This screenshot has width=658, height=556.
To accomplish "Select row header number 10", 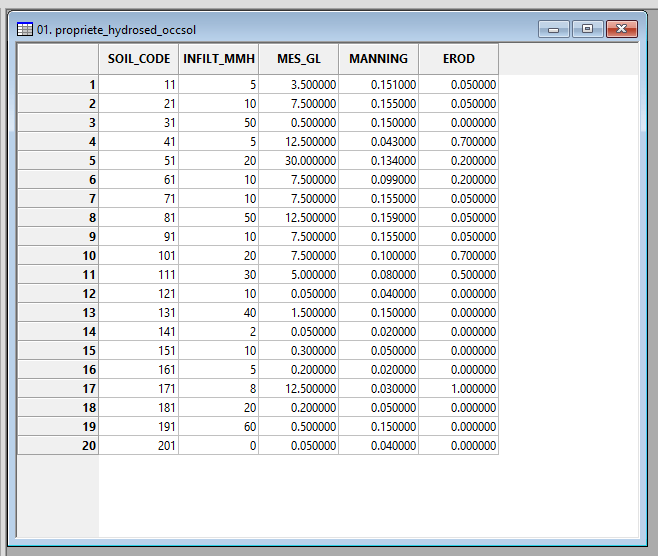I will (58, 256).
